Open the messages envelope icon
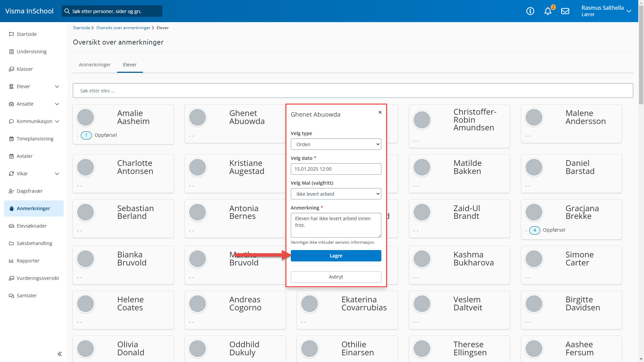 click(565, 11)
